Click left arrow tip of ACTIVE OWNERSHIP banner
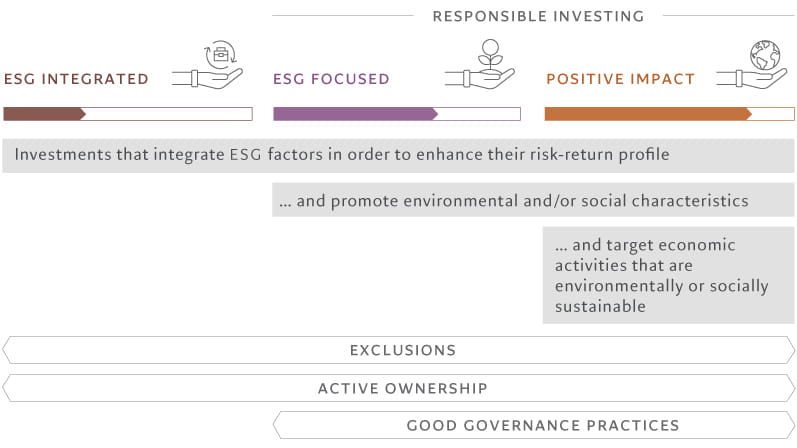This screenshot has width=797, height=448. 6,388
